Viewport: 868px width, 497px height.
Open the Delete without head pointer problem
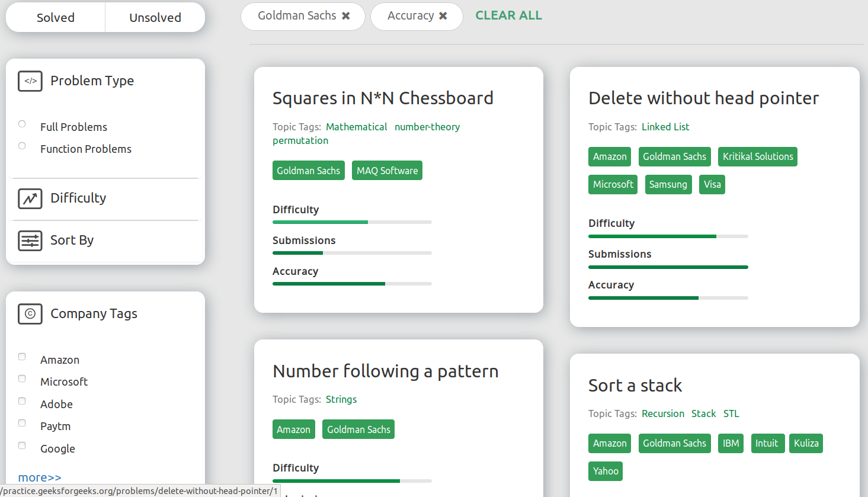tap(704, 98)
